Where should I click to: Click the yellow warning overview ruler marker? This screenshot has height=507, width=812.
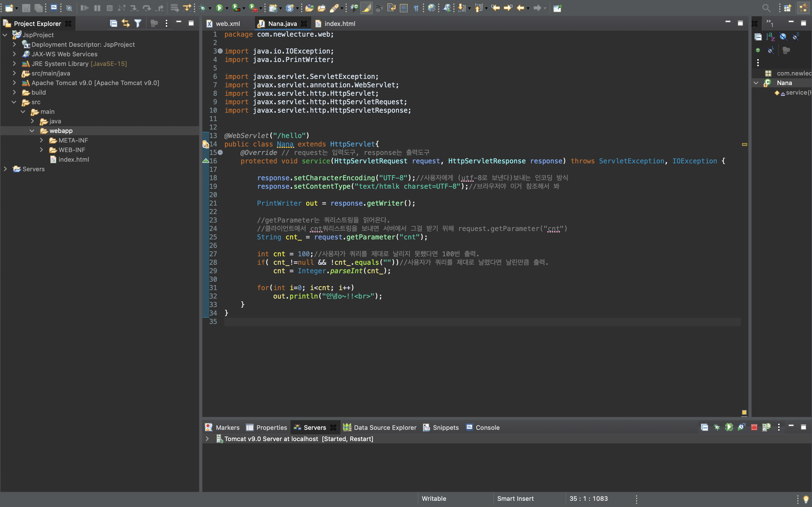(744, 144)
